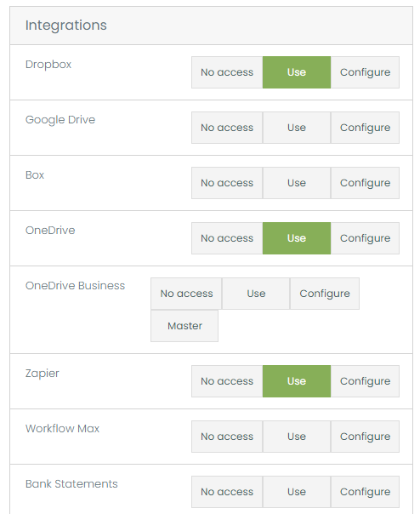
Task: Choose Configure for Workflow Max
Action: [x=365, y=437]
